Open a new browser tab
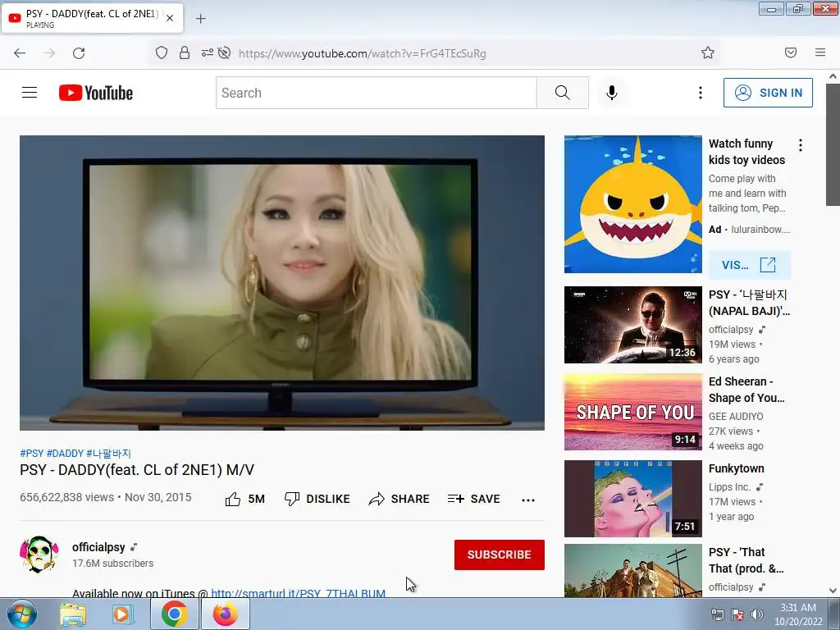 point(200,19)
